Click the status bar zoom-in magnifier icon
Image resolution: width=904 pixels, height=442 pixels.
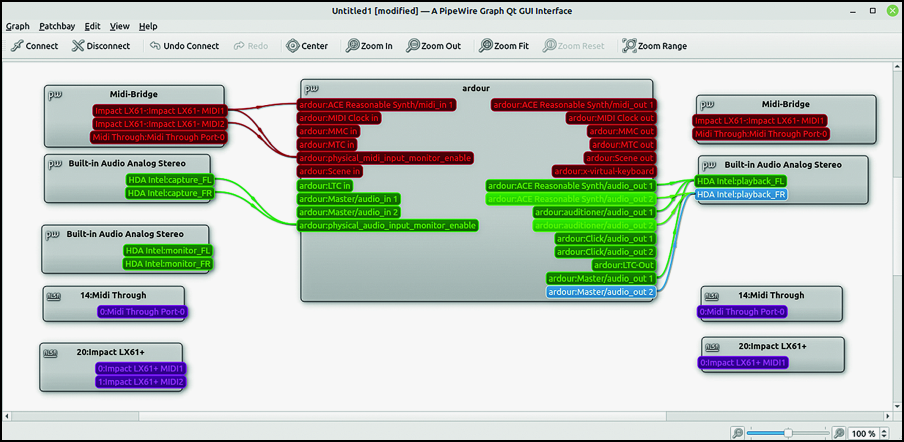[839, 433]
